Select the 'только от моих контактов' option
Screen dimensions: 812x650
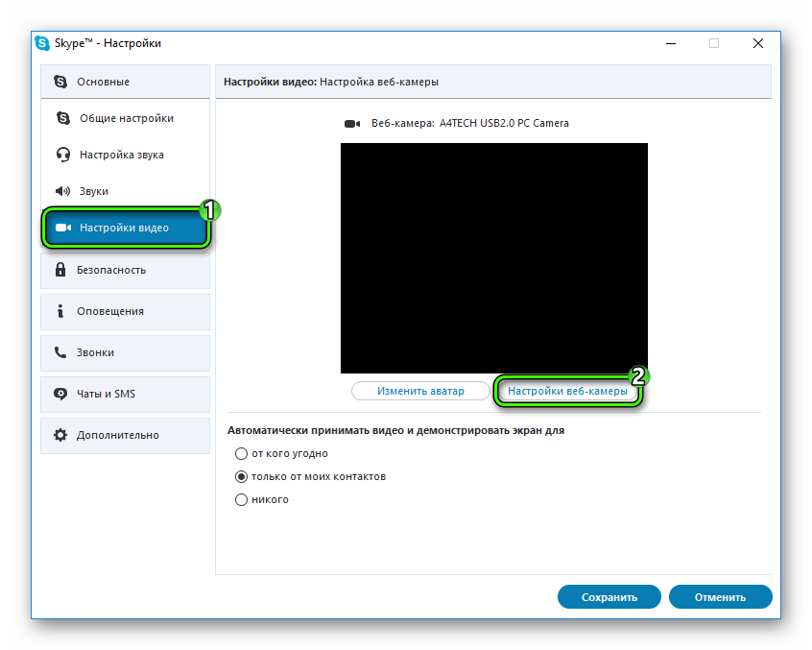[241, 476]
